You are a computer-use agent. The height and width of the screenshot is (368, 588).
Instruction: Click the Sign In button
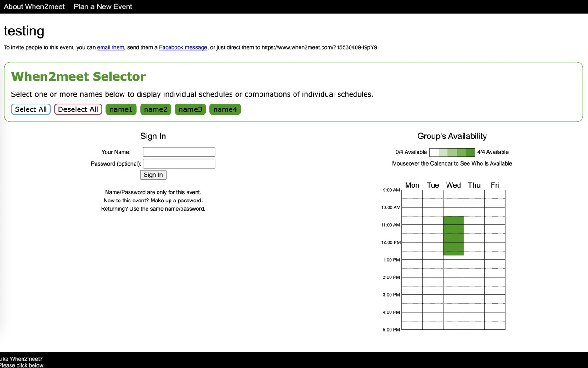pos(153,175)
